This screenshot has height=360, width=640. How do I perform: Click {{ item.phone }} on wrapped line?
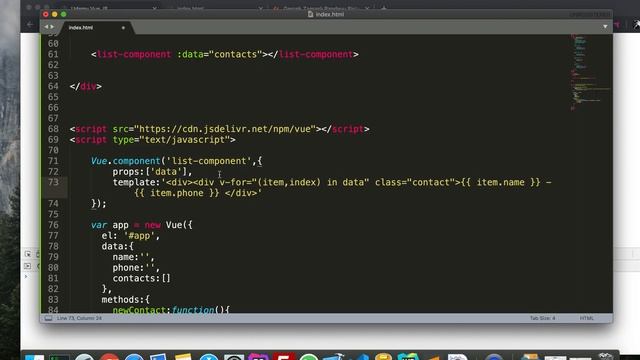177,193
